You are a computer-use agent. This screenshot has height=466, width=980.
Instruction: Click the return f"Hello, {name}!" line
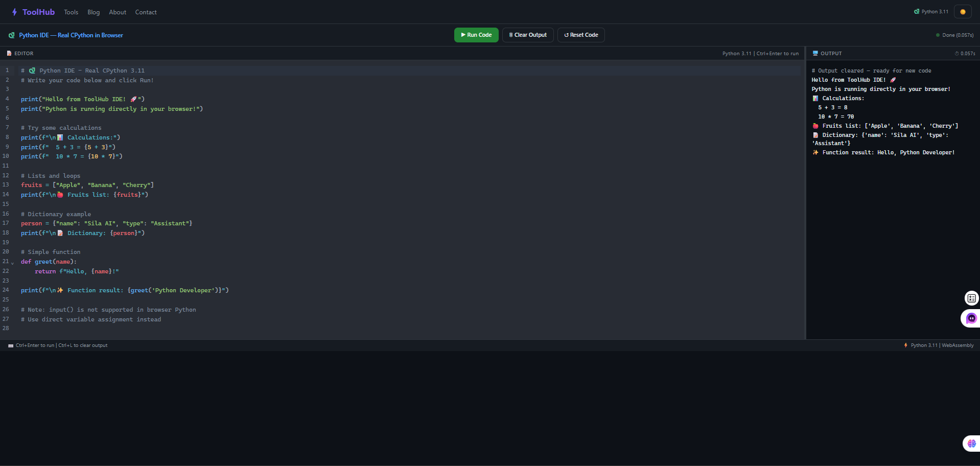[77, 271]
